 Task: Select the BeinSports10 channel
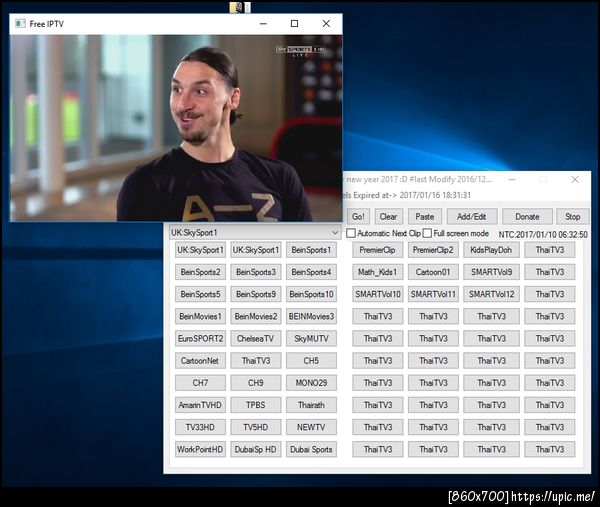[x=311, y=294]
